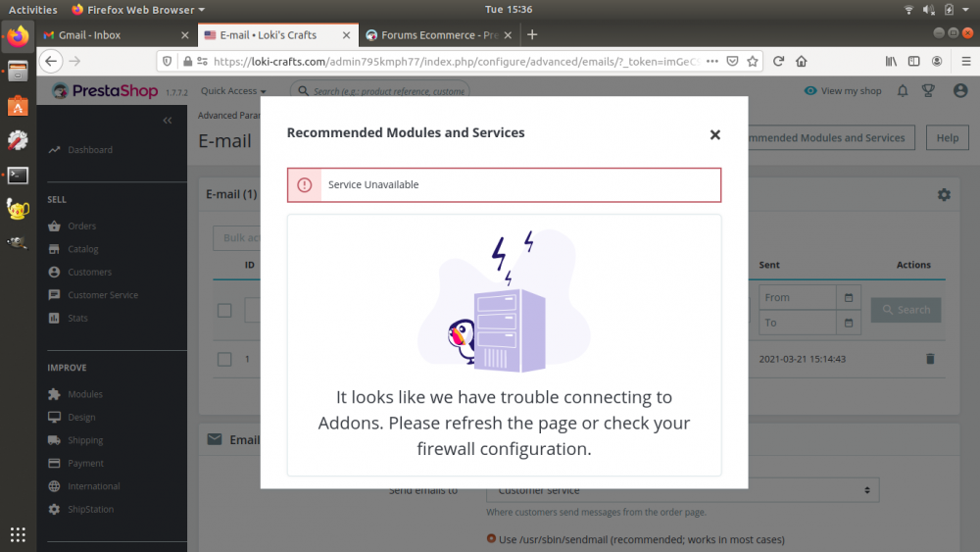980x552 pixels.
Task: Go back in browser history
Action: tap(51, 61)
